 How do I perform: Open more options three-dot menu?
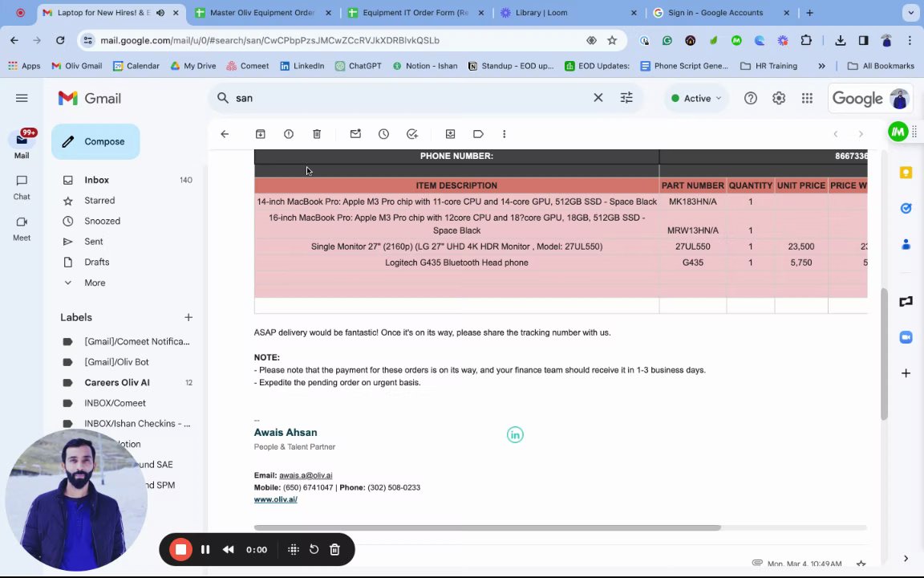click(x=505, y=134)
